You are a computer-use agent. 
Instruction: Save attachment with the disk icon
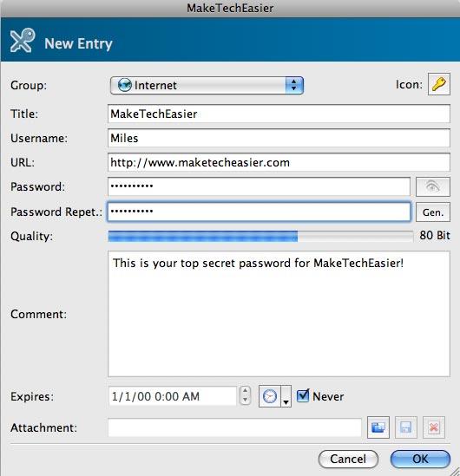click(x=406, y=427)
